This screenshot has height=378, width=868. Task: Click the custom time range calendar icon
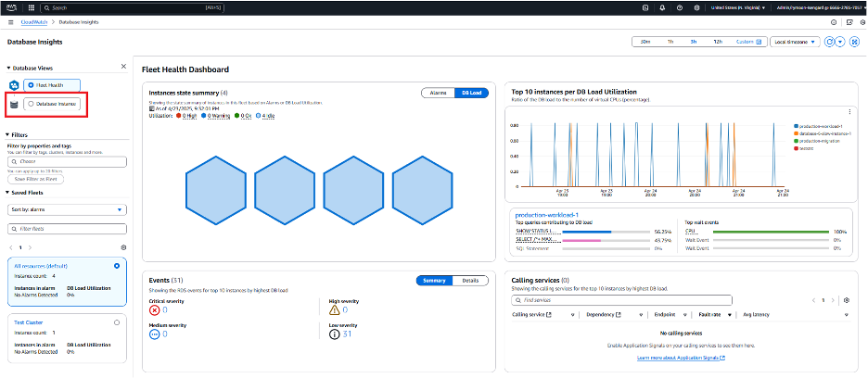pyautogui.click(x=759, y=42)
